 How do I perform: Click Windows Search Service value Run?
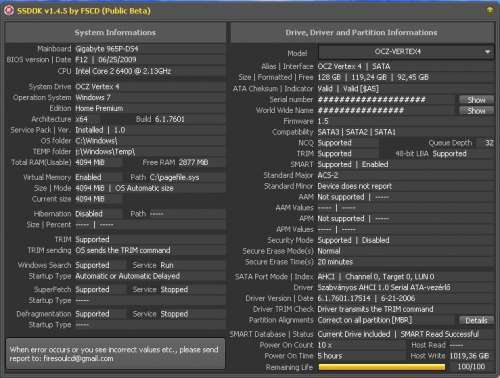coord(167,265)
